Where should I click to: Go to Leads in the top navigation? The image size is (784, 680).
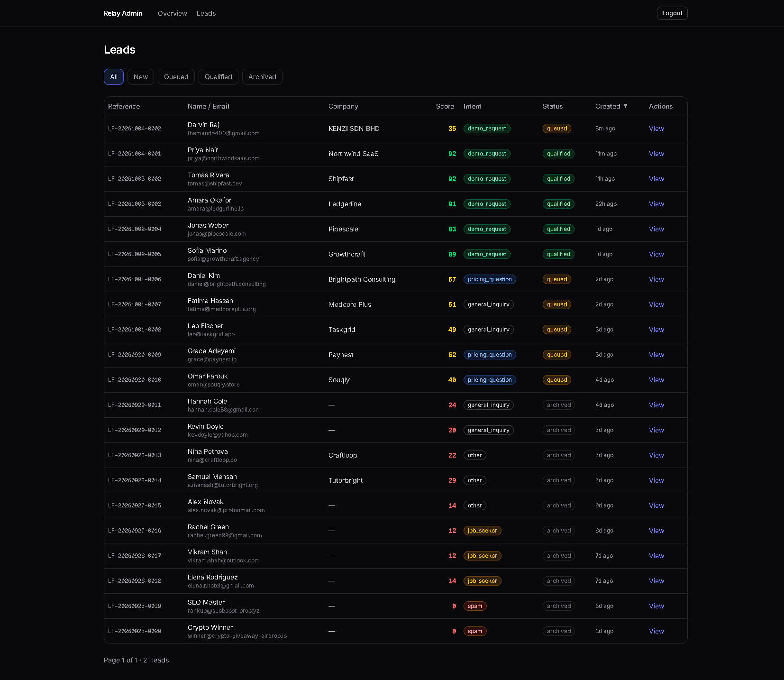[x=206, y=13]
